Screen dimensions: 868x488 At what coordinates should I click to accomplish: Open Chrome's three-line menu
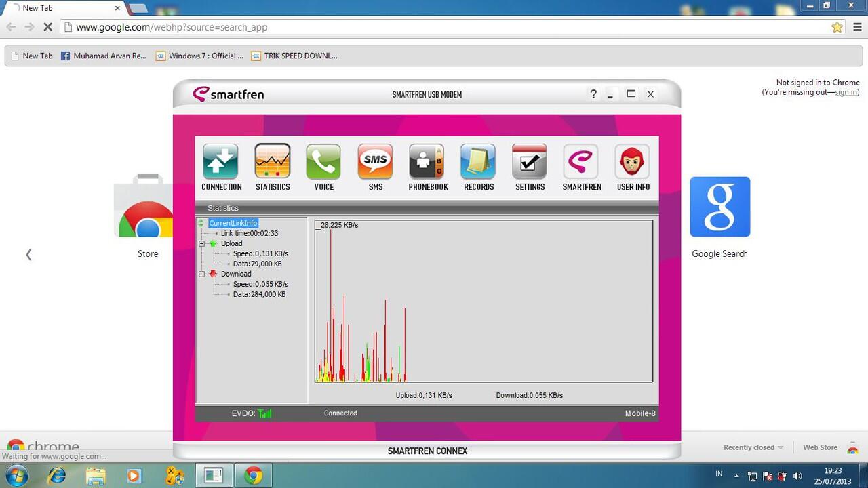(858, 27)
